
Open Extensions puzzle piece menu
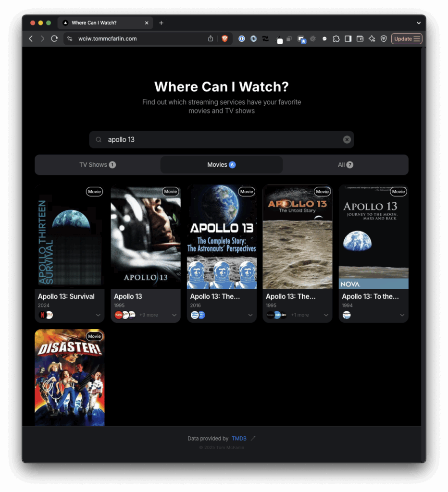pos(336,38)
